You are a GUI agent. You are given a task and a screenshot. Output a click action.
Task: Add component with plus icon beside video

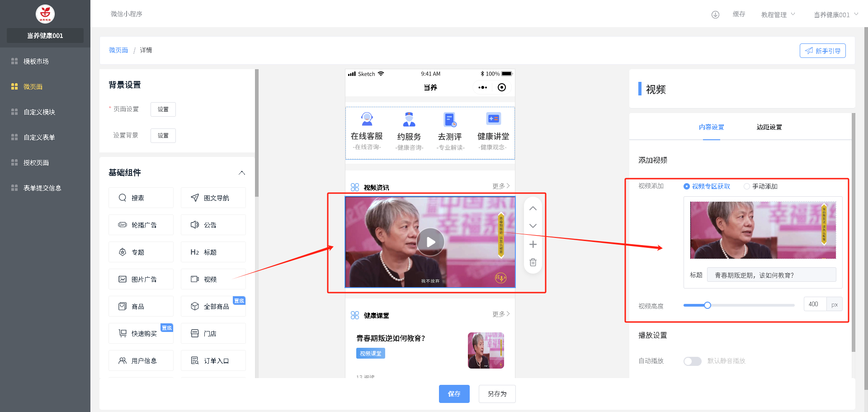coord(533,244)
